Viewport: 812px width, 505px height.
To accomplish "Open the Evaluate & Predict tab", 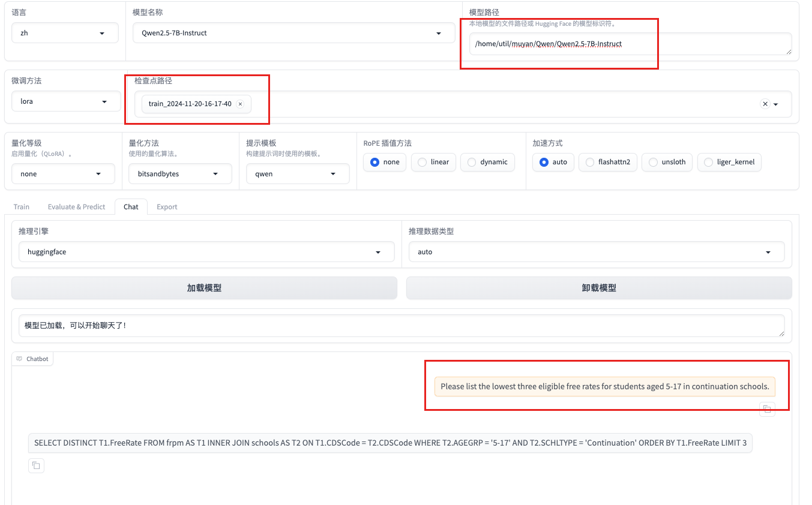I will 76,207.
